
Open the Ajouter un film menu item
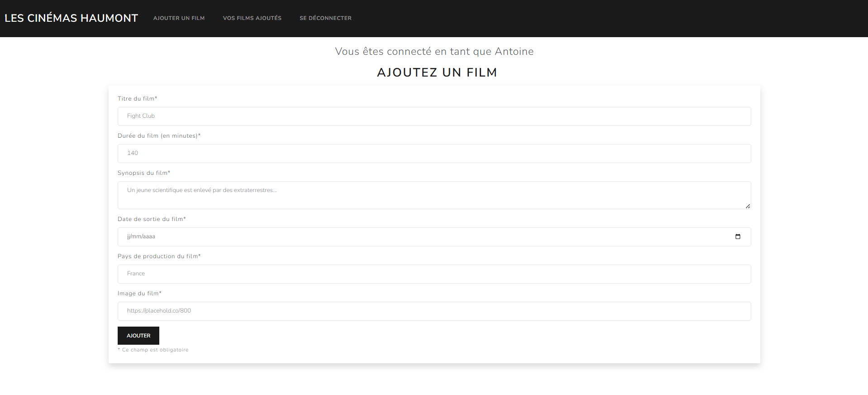pos(179,18)
